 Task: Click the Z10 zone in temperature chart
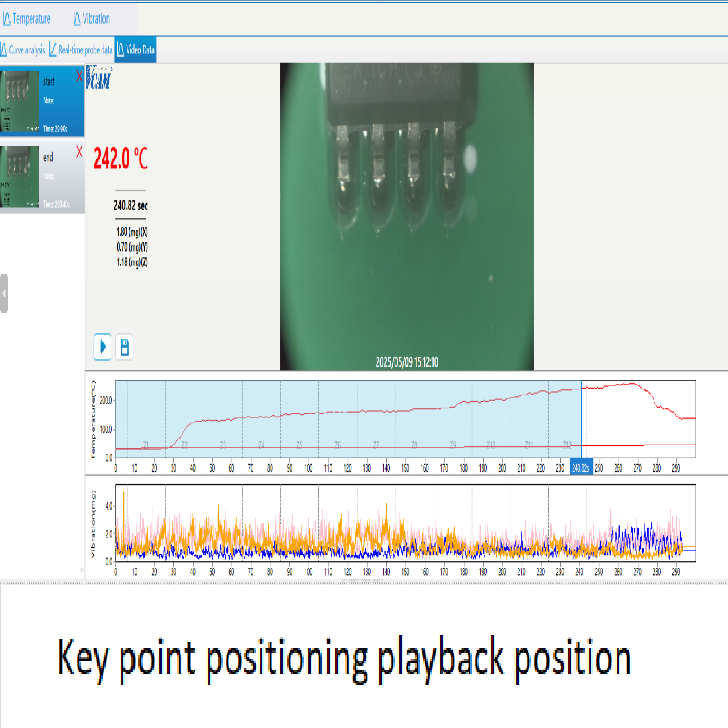click(491, 445)
